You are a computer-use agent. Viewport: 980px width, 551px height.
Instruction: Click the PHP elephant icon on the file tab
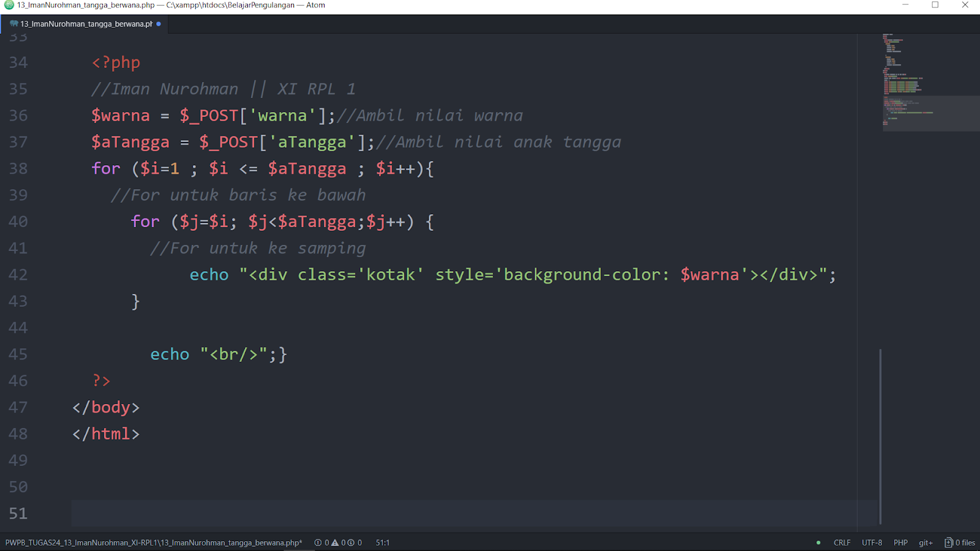pyautogui.click(x=13, y=24)
